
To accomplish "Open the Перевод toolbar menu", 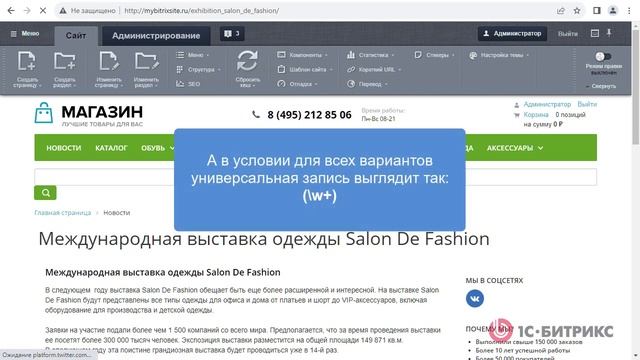I will (367, 84).
